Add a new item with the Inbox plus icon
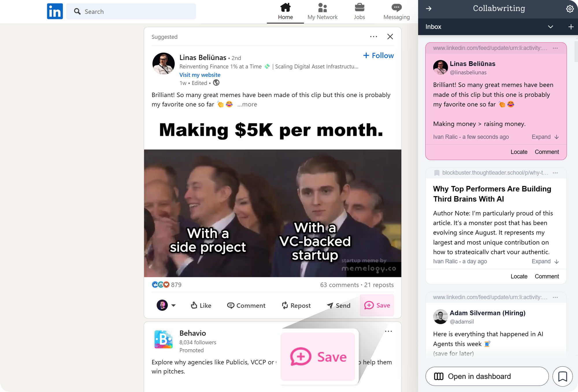 tap(571, 27)
